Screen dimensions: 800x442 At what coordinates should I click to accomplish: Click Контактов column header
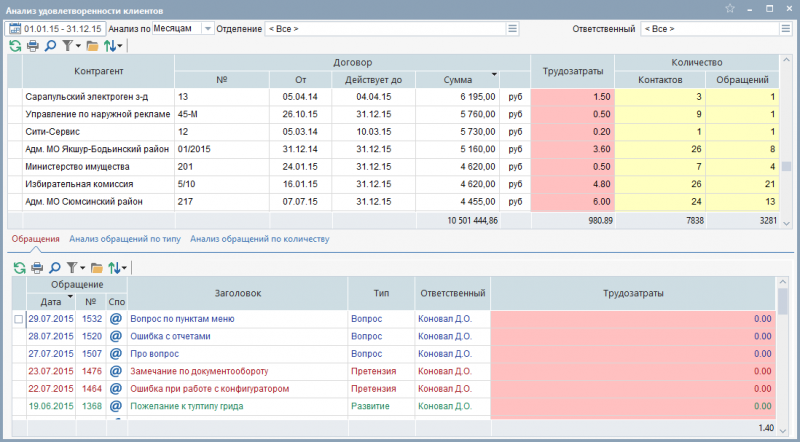660,80
